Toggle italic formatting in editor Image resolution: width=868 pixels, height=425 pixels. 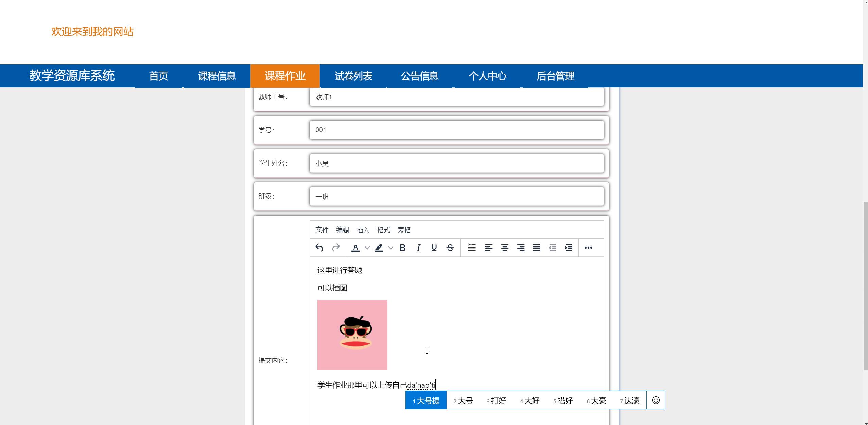click(x=418, y=248)
